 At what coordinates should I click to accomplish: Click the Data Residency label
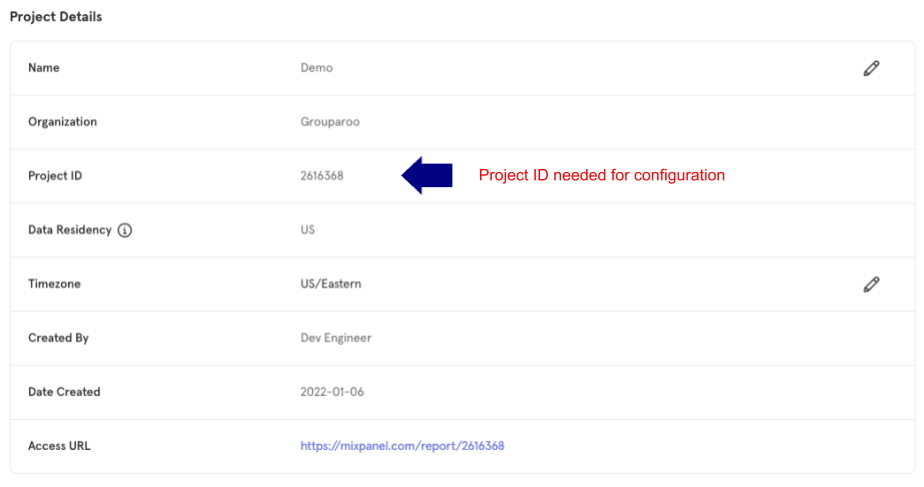click(x=70, y=230)
